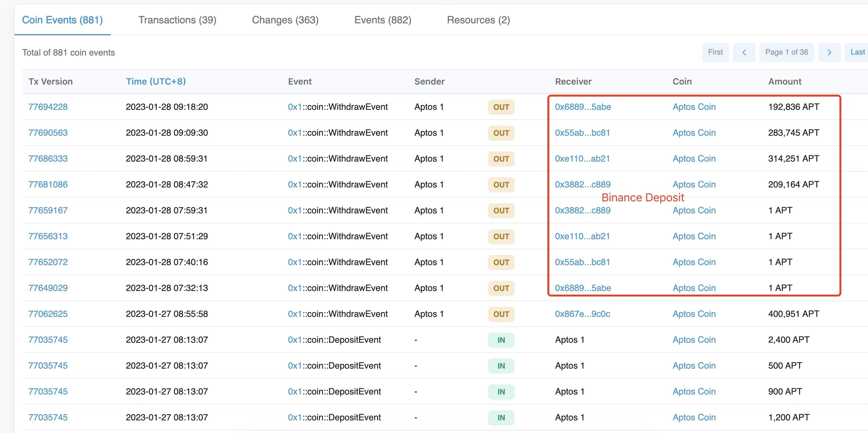Select the Events (882) tab
The width and height of the screenshot is (868, 433).
click(x=383, y=20)
